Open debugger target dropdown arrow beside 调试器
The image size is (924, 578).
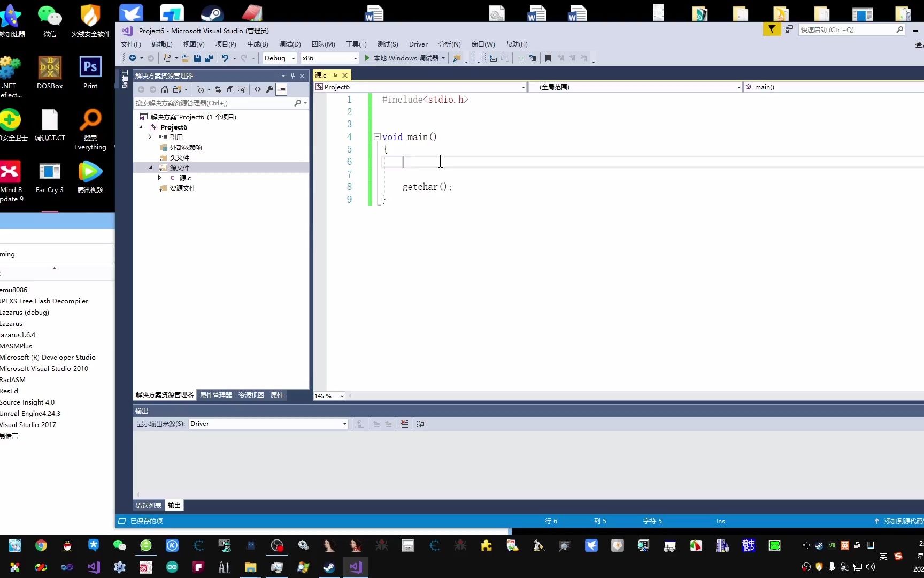tap(443, 58)
